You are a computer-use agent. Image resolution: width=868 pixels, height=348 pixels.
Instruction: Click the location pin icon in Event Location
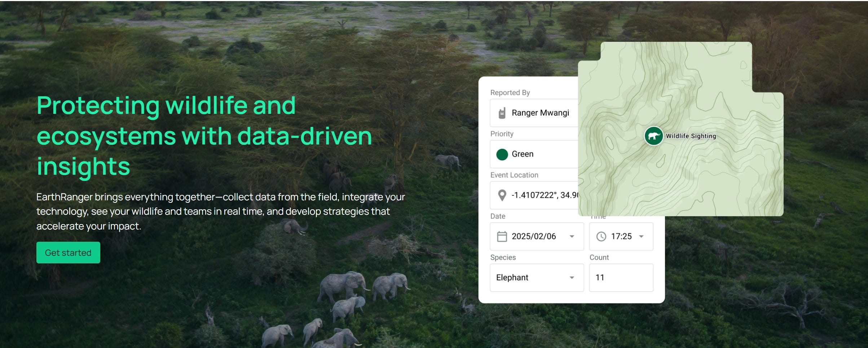[x=502, y=195]
